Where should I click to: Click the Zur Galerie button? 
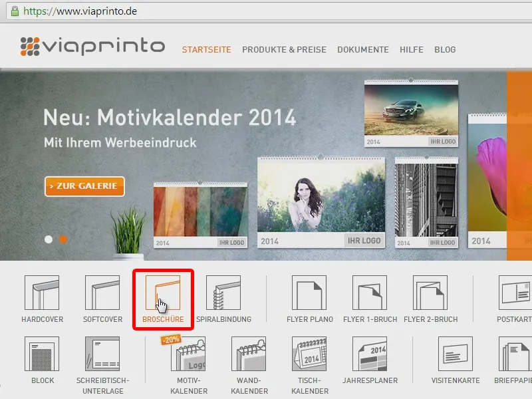click(84, 186)
